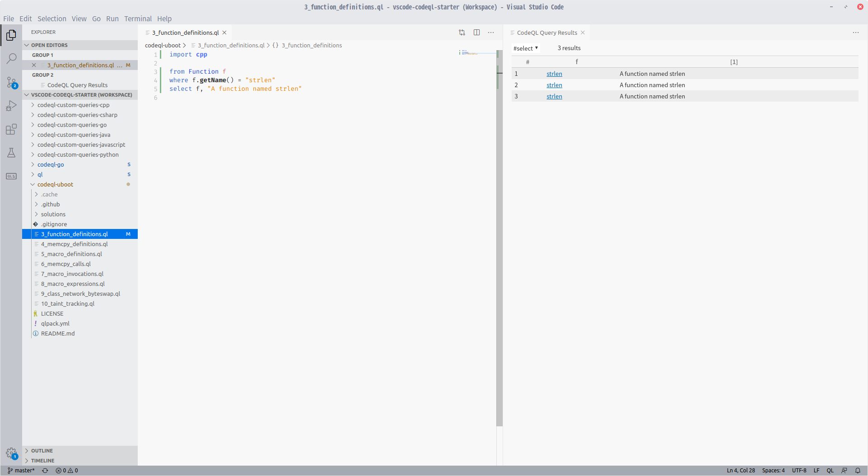
Task: Open strlen link in result row 1
Action: pos(554,74)
